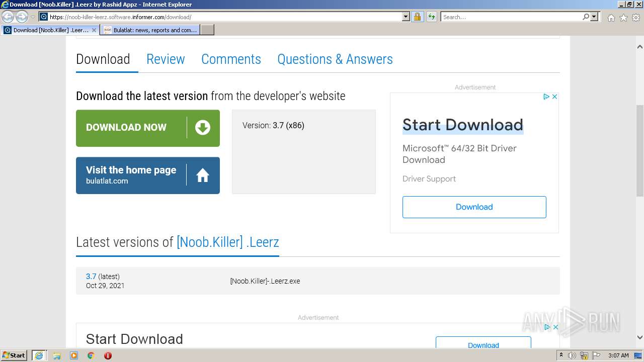Screen dimensions: 644x362
Task: Open version 3.7 link
Action: click(91, 277)
